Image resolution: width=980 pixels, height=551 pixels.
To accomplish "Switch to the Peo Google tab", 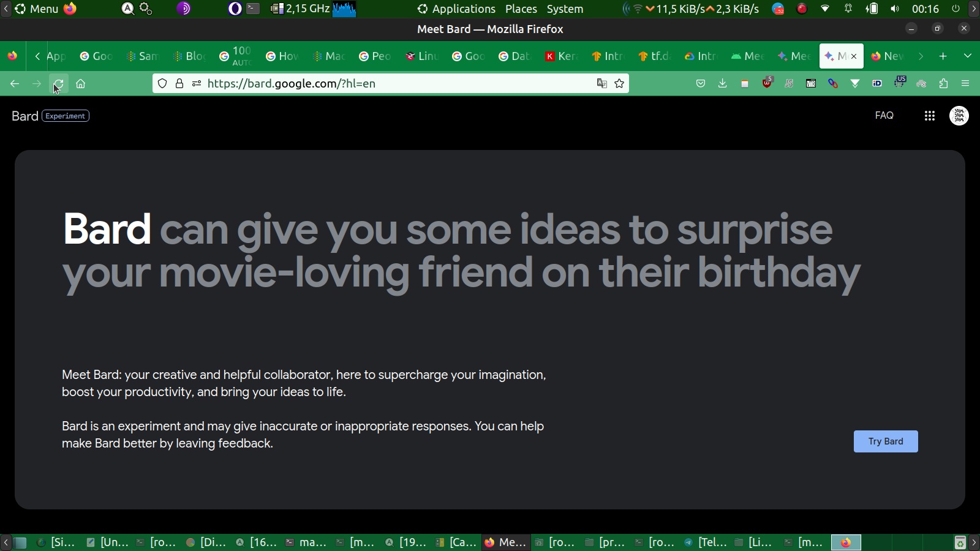I will tap(375, 56).
